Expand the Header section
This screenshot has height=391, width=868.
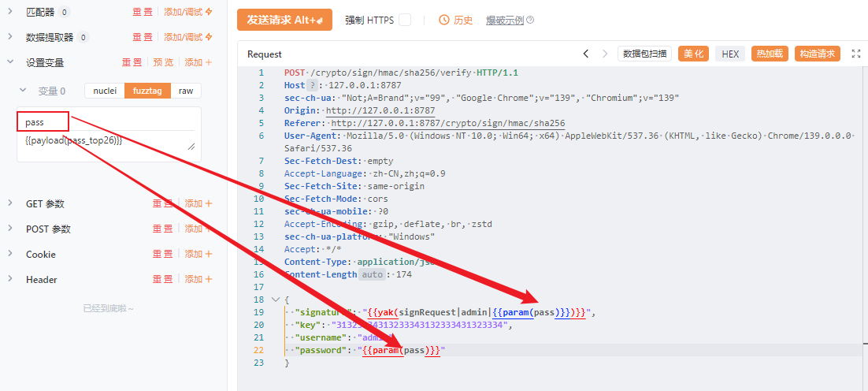10,280
